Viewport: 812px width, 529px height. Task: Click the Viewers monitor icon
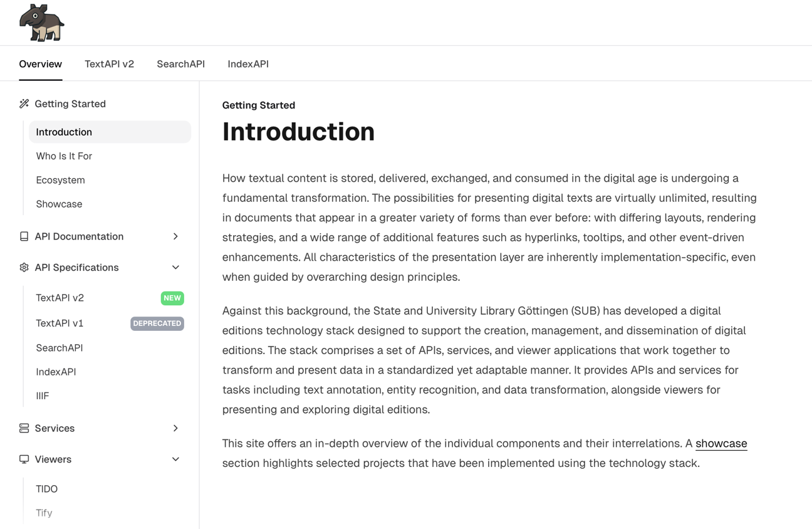click(x=24, y=459)
